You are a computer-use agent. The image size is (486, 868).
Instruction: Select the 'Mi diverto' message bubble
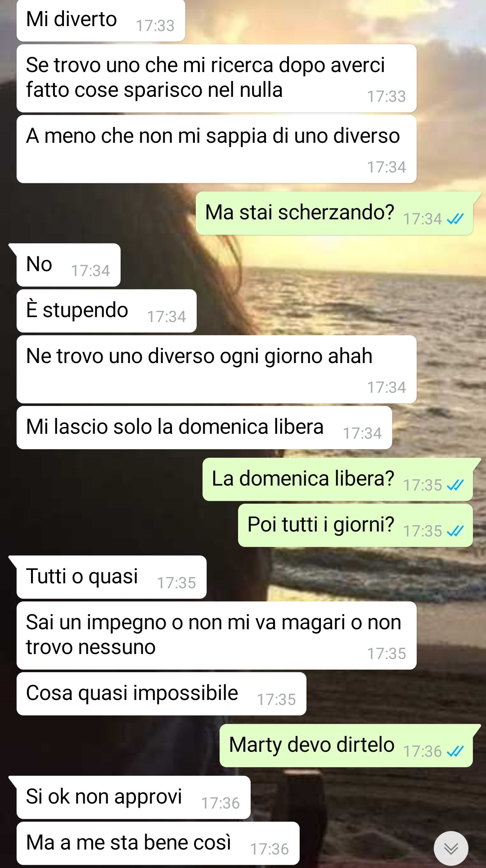coord(101,21)
